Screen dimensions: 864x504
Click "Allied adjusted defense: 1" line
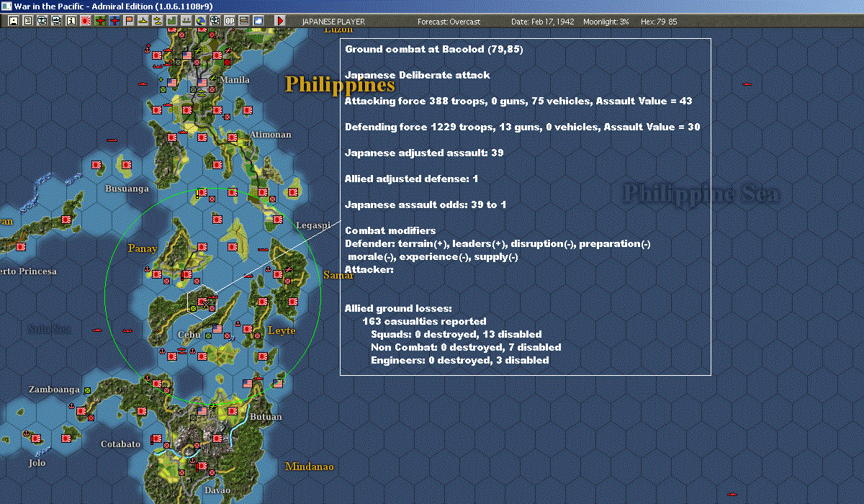[411, 179]
